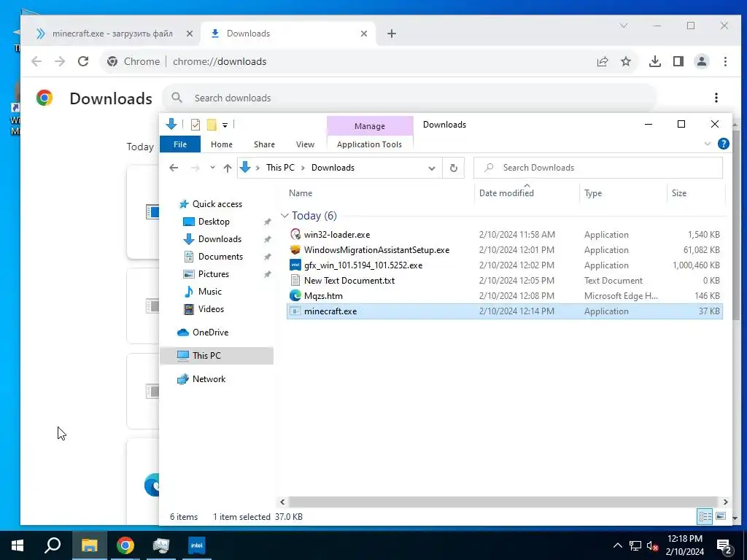Viewport: 747px width, 560px height.
Task: Click the Search Downloads box
Action: click(x=598, y=168)
